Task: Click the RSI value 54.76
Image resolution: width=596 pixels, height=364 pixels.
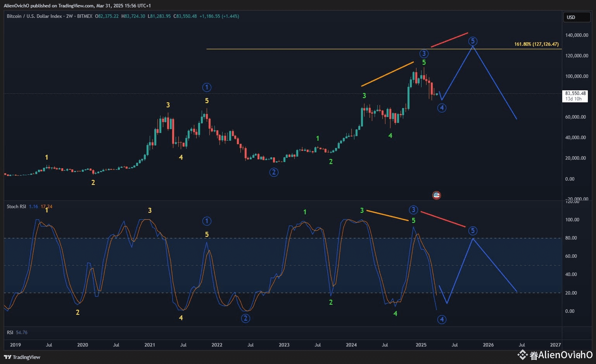Action: click(22, 333)
